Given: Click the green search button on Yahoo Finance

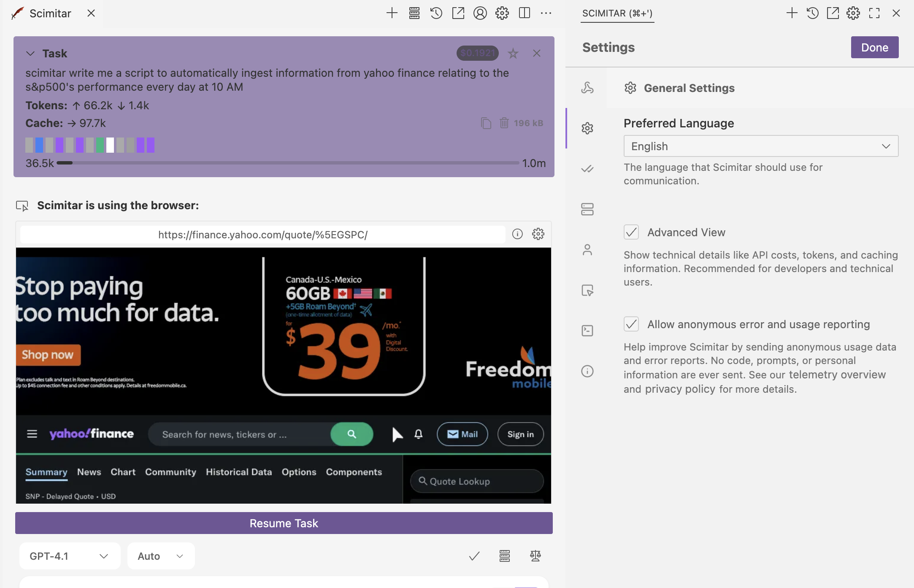Looking at the screenshot, I should pyautogui.click(x=352, y=434).
